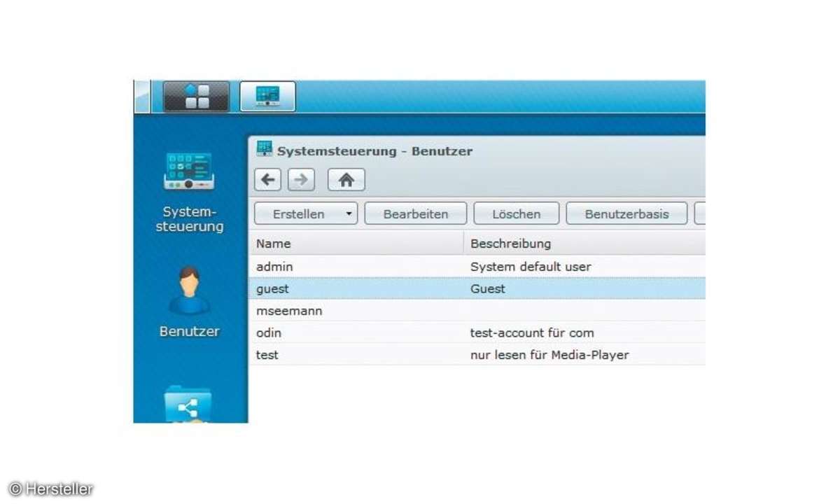The image size is (840, 504).
Task: Click the Löschen button
Action: 517,213
